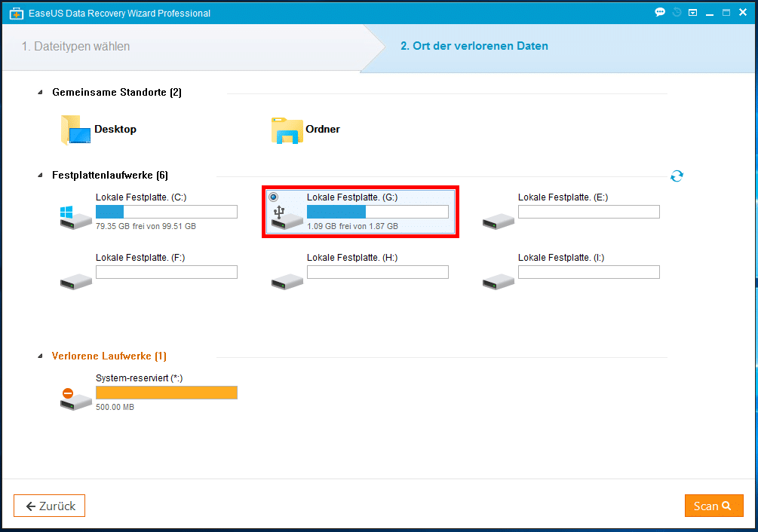This screenshot has height=532, width=758.
Task: Open the feedback chat bubble icon
Action: tap(660, 13)
